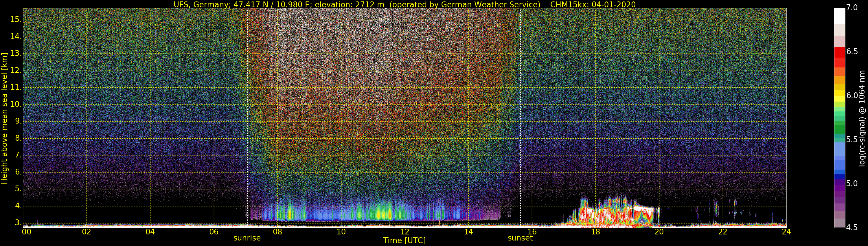This screenshot has width=868, height=246.
Task: Click the 'CHM15kx: 04-01-2020' date label
Action: (593, 4)
